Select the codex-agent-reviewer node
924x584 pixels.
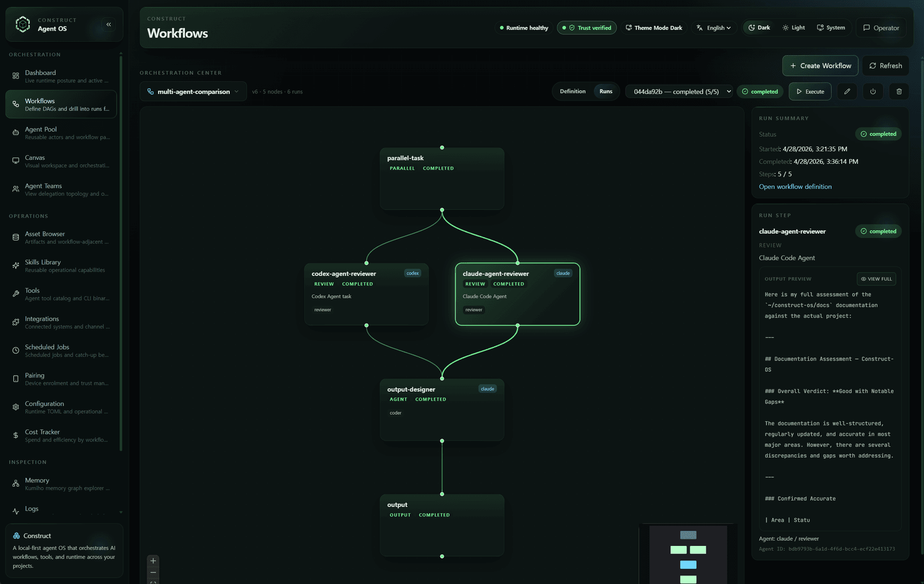click(x=367, y=294)
